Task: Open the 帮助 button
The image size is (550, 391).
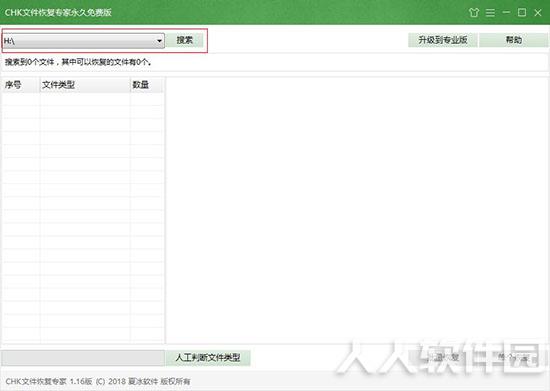Action: tap(514, 40)
